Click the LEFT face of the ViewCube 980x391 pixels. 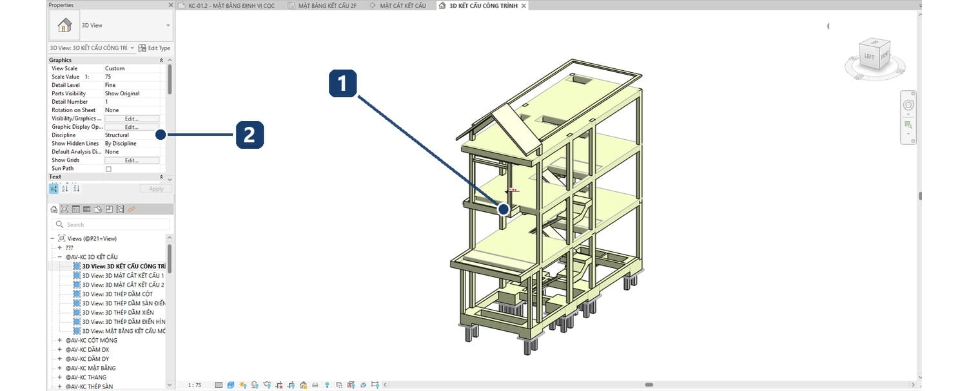pyautogui.click(x=869, y=57)
